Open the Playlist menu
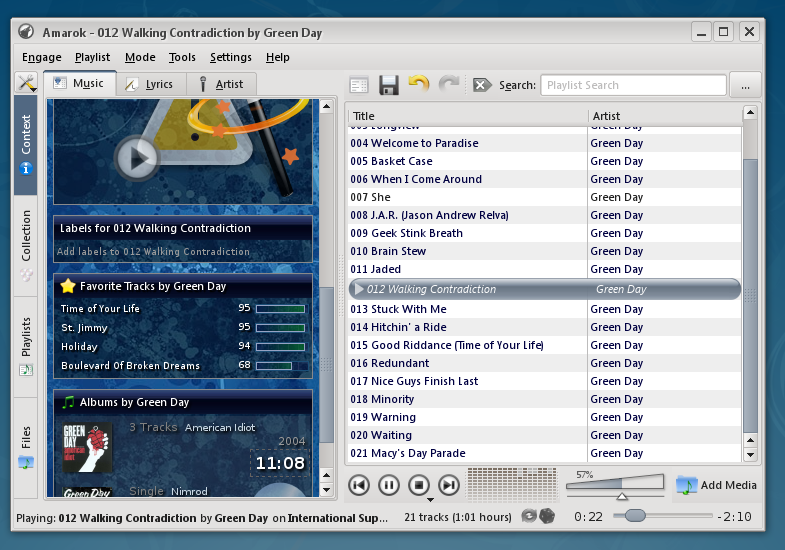785x550 pixels. [x=92, y=57]
